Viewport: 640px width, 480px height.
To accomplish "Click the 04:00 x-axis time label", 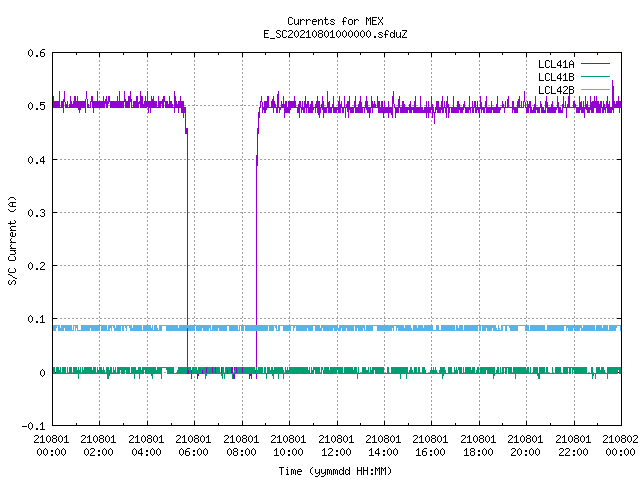I will (x=146, y=452).
